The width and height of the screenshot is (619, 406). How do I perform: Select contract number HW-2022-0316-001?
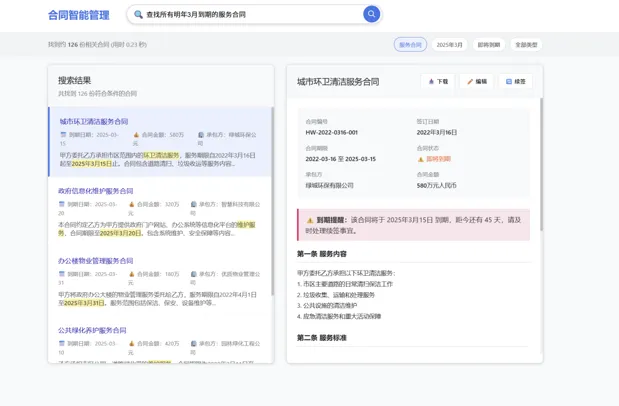[x=332, y=132]
